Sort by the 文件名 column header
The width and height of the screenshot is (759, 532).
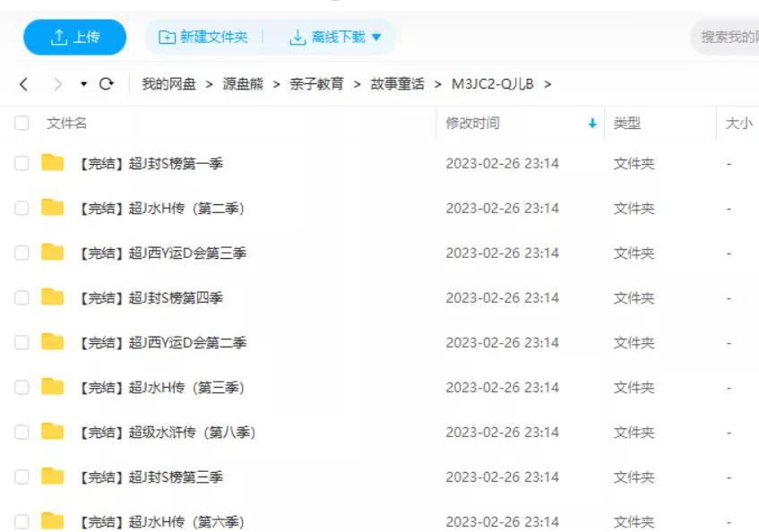click(x=67, y=124)
